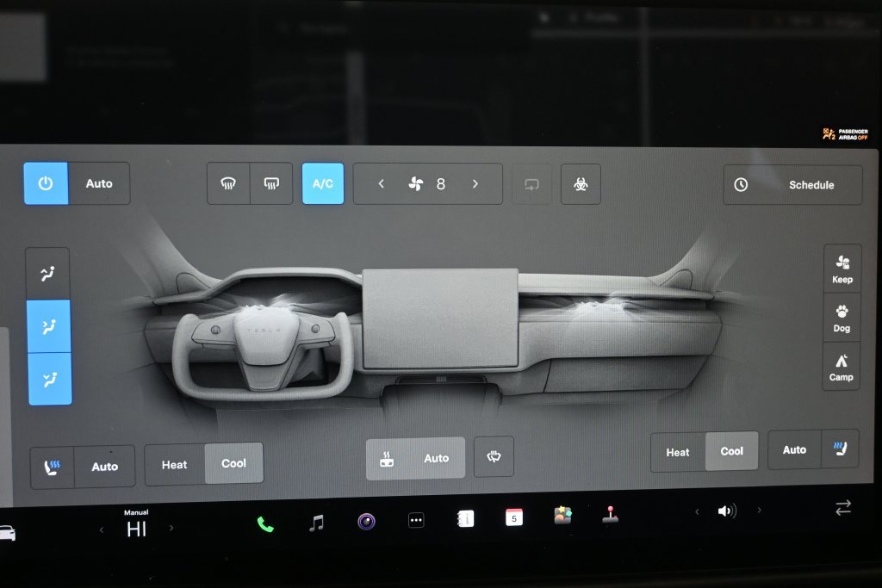Open car controls via car icon
The height and width of the screenshot is (588, 882).
tap(7, 533)
